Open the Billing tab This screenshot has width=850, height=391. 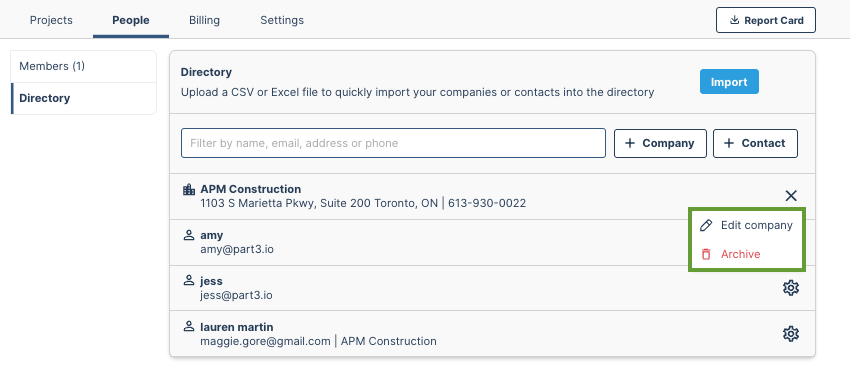point(204,21)
